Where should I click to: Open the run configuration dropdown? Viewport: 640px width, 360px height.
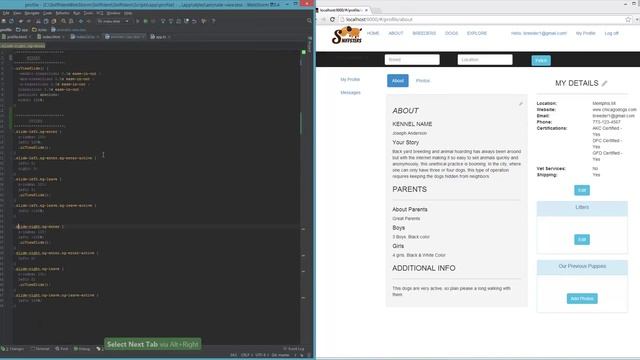pos(113,21)
